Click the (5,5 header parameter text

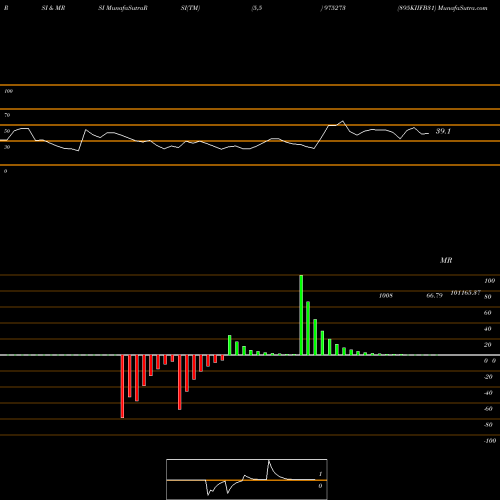coord(257,8)
